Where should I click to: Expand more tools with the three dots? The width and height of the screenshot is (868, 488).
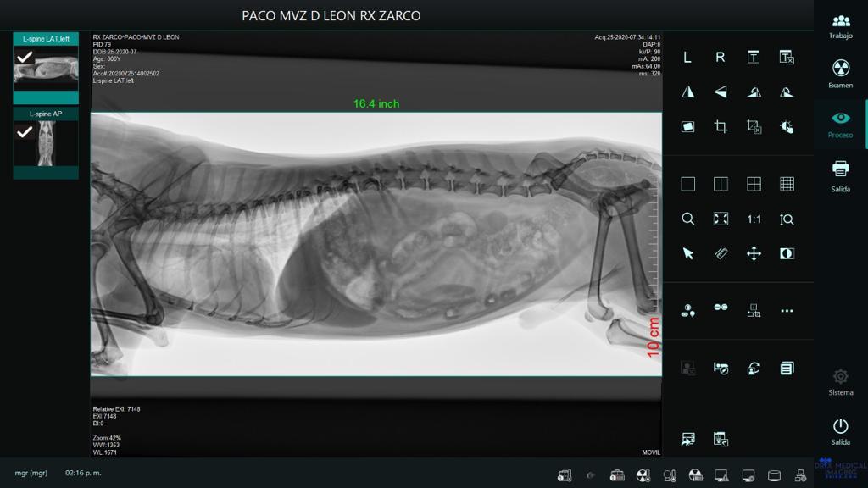tap(787, 311)
